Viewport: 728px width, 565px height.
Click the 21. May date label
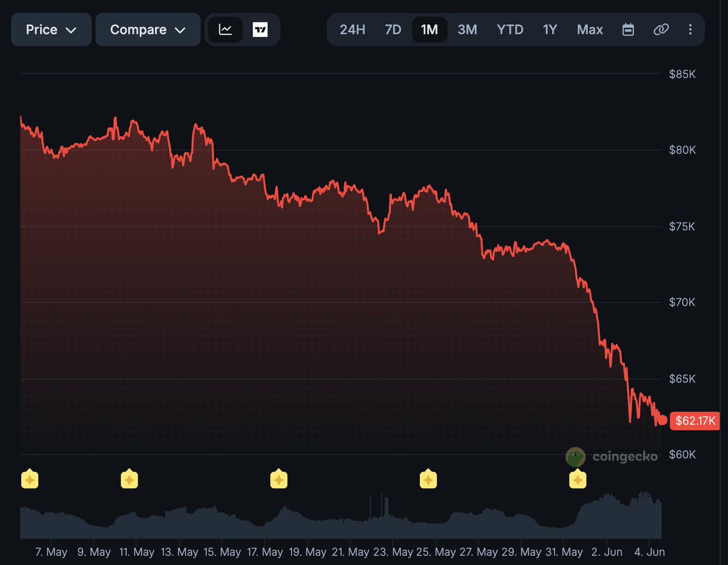tap(350, 552)
